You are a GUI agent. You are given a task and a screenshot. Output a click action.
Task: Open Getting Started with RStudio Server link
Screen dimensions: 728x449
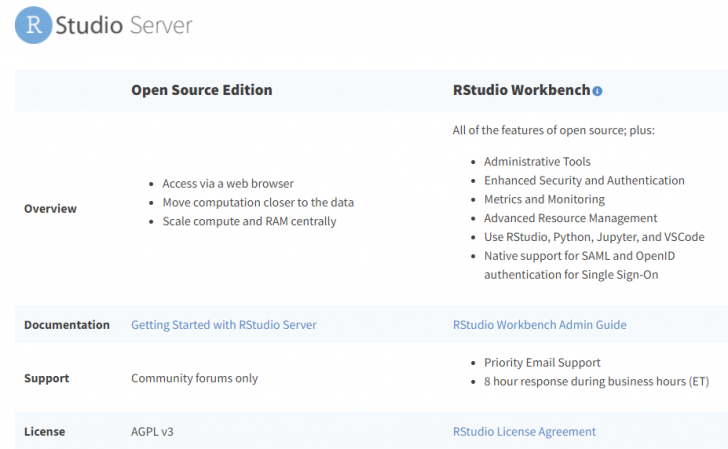(224, 325)
